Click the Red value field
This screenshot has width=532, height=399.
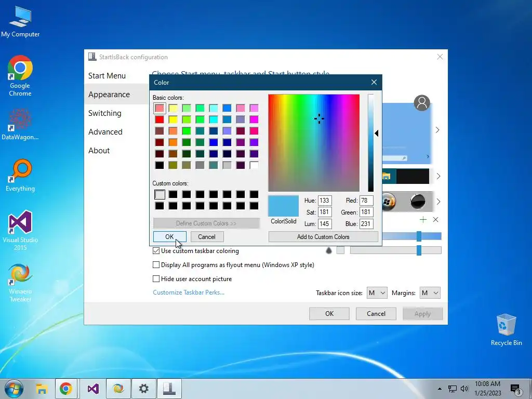point(366,201)
